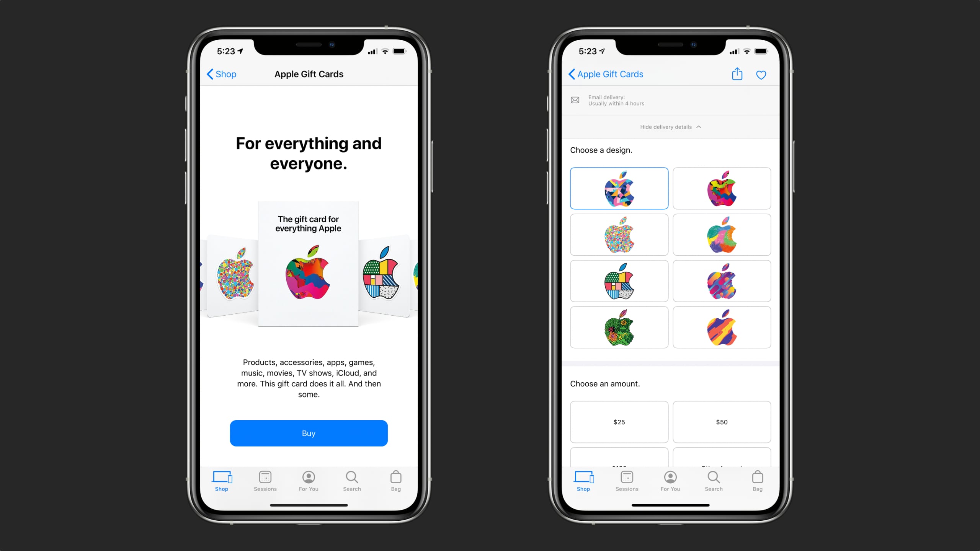Select the $25 gift card amount
The image size is (980, 551).
(x=619, y=422)
